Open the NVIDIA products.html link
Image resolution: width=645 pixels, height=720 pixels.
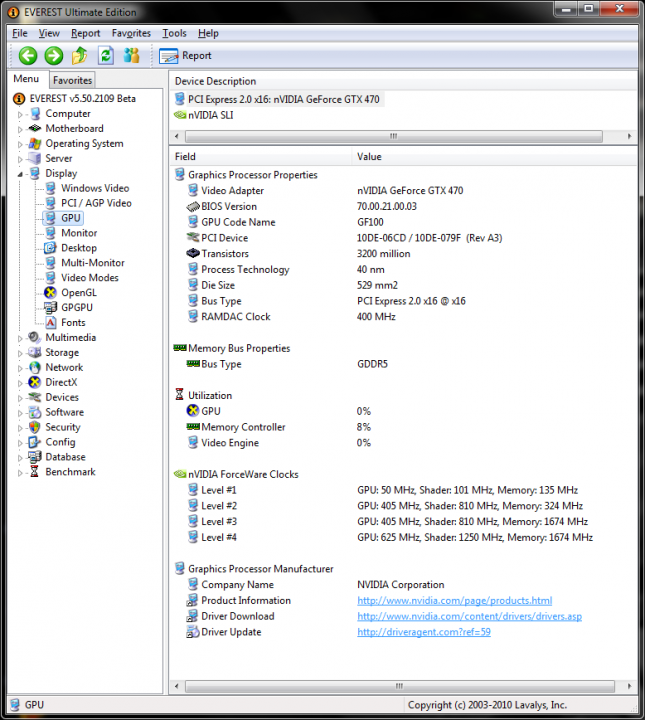[x=454, y=600]
